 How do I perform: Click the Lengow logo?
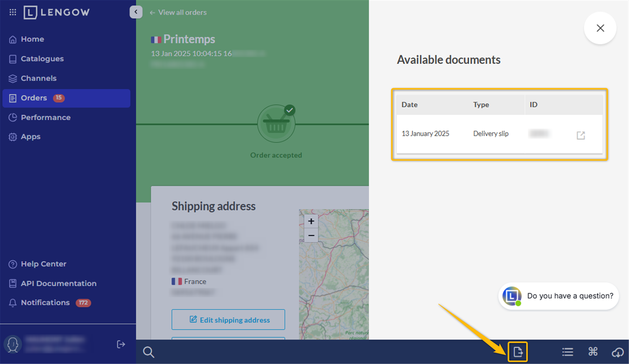[x=57, y=12]
